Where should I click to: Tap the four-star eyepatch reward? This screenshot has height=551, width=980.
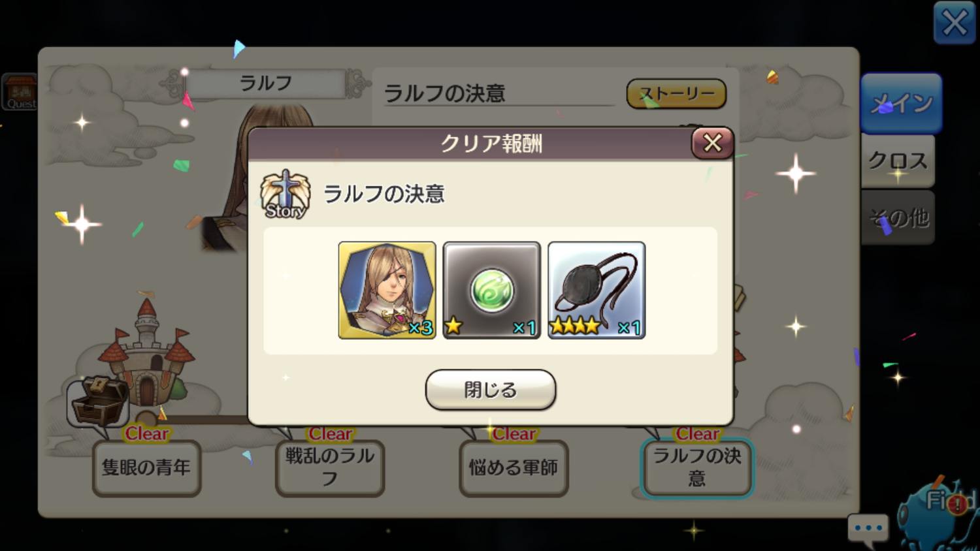(x=596, y=290)
